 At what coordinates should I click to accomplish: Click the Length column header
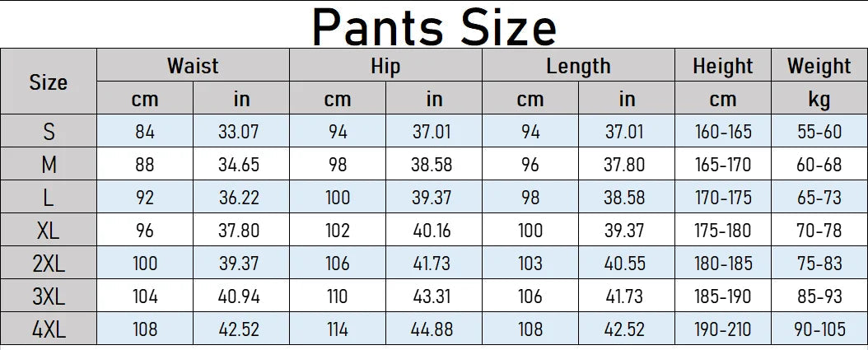pyautogui.click(x=578, y=66)
